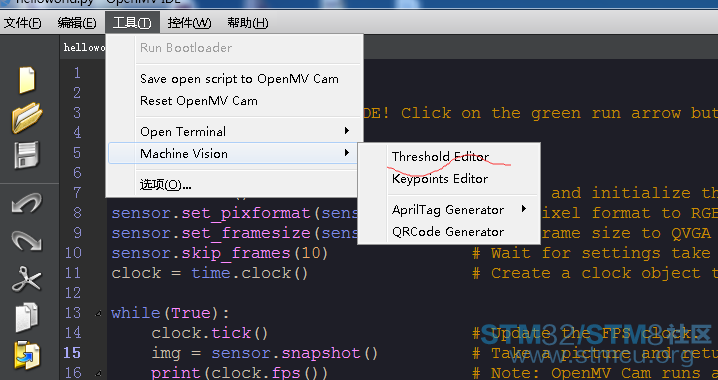Click line number 1 in the gutter
718x380 pixels.
coord(77,73)
